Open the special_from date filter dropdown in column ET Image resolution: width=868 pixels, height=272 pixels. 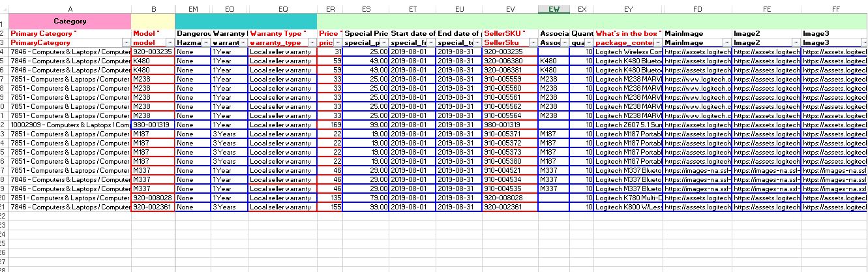coord(431,42)
